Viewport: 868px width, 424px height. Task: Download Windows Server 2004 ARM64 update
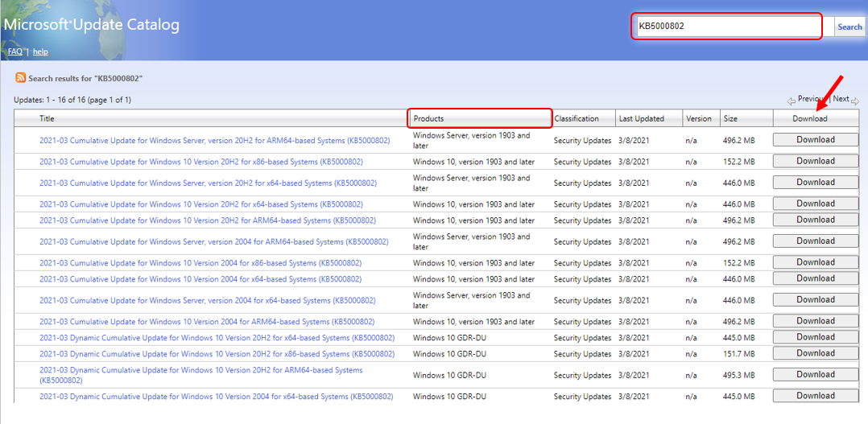pyautogui.click(x=816, y=241)
